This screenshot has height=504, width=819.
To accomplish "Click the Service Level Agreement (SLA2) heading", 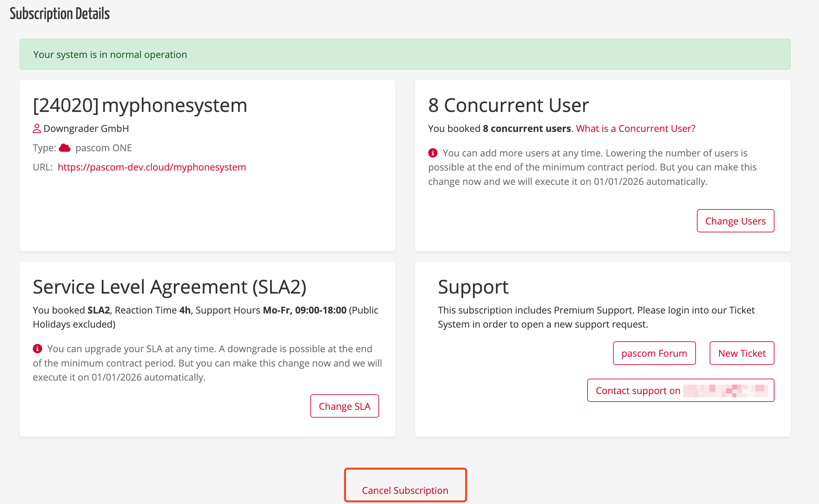I will click(170, 287).
